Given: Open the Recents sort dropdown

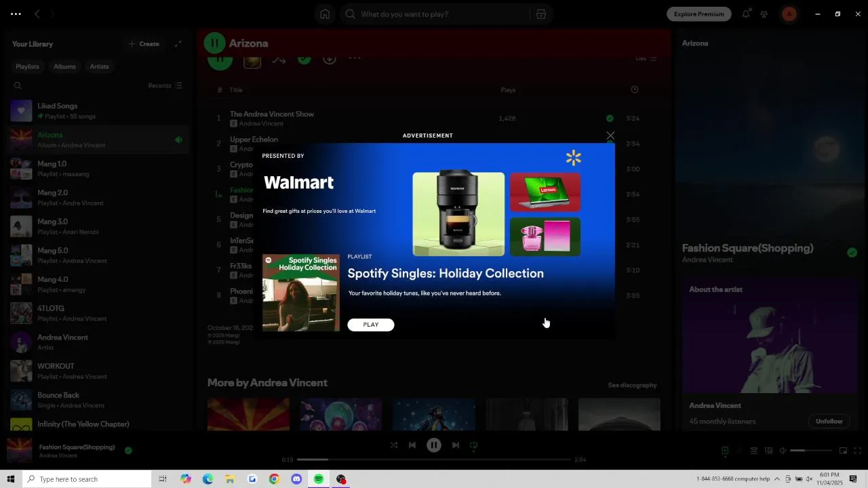Looking at the screenshot, I should (165, 85).
